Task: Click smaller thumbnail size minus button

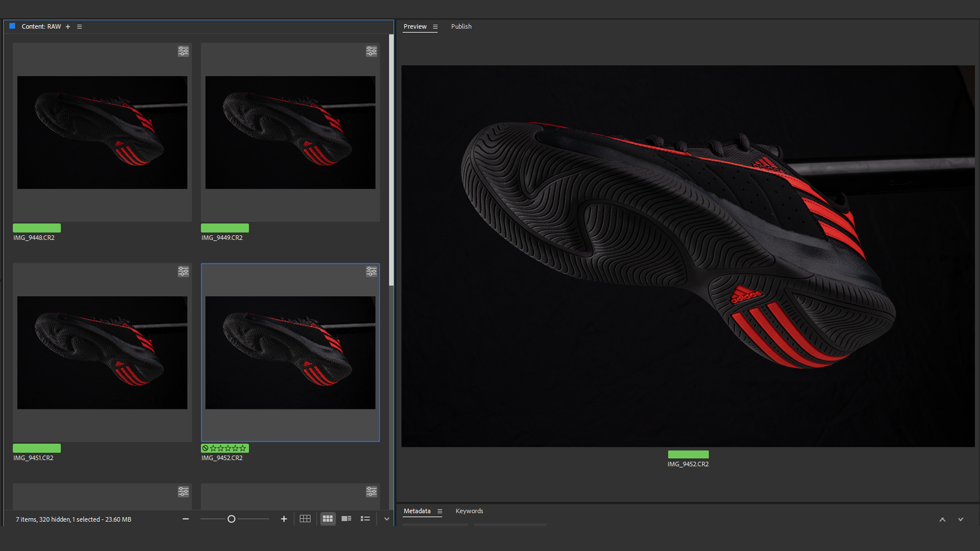Action: coord(186,519)
